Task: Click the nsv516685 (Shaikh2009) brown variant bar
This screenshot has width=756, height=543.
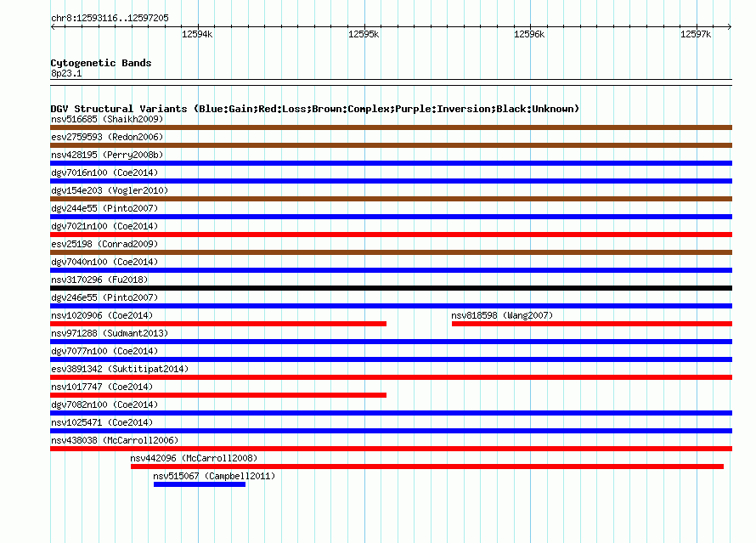Action: click(391, 127)
